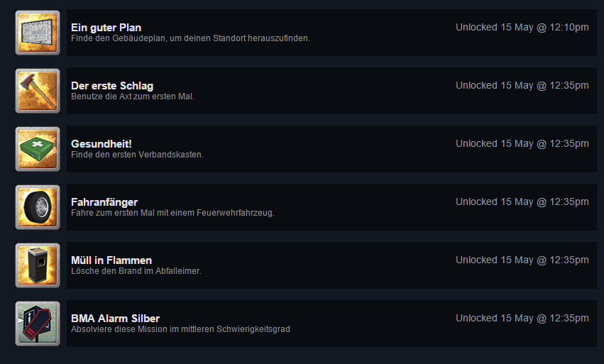
Task: Select the 'Benutze die Axt' description
Action: click(133, 96)
